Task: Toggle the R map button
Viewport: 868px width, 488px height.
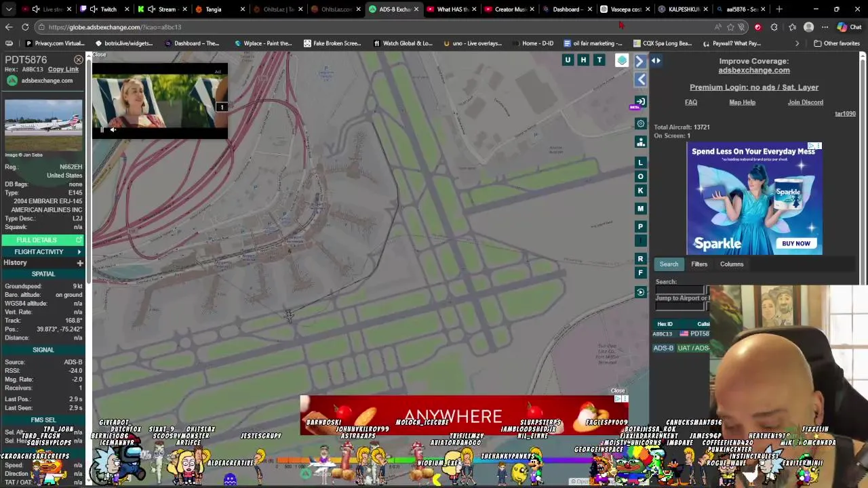Action: click(640, 259)
